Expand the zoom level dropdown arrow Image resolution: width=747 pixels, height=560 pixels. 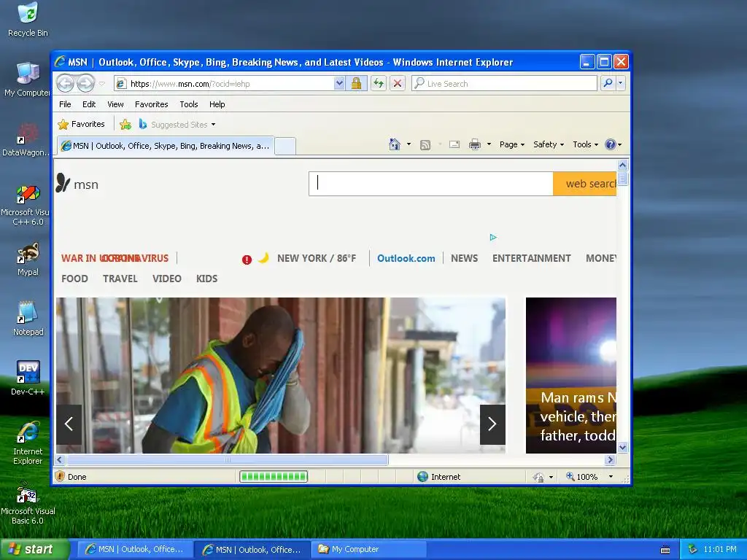pos(611,477)
